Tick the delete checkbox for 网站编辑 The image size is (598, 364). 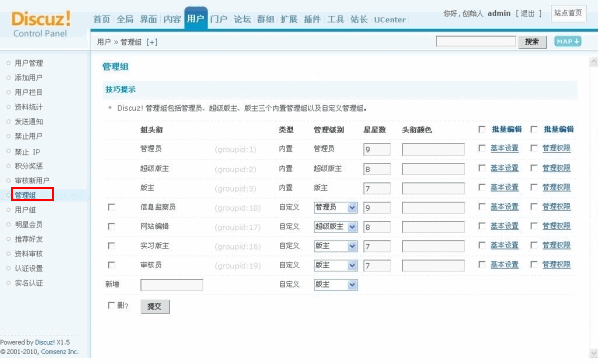click(111, 226)
